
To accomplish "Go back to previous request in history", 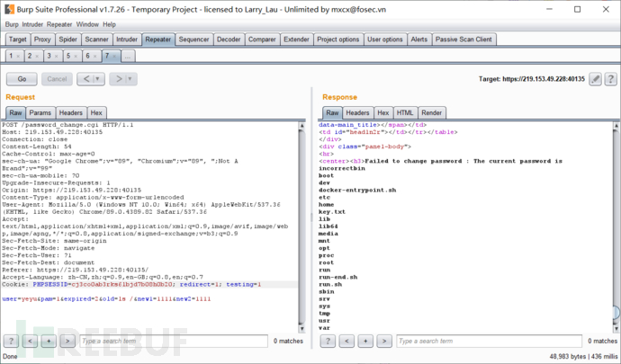I will tap(86, 79).
